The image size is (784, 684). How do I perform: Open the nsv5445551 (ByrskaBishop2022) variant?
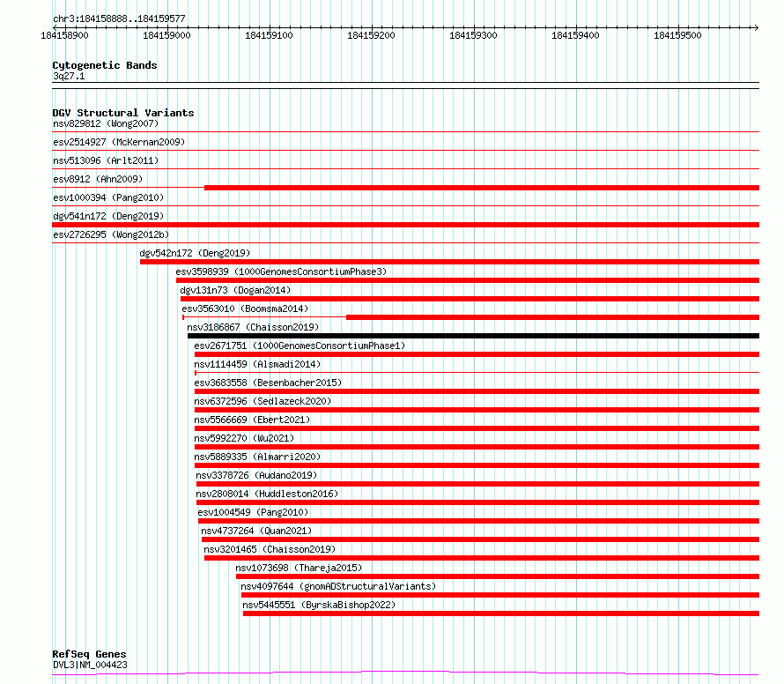tap(319, 605)
